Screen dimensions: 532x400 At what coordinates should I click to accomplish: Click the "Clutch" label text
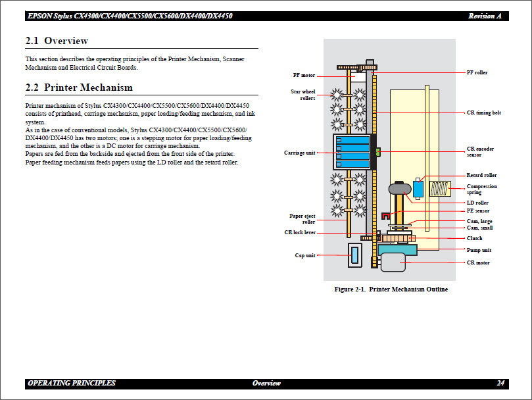(x=474, y=238)
